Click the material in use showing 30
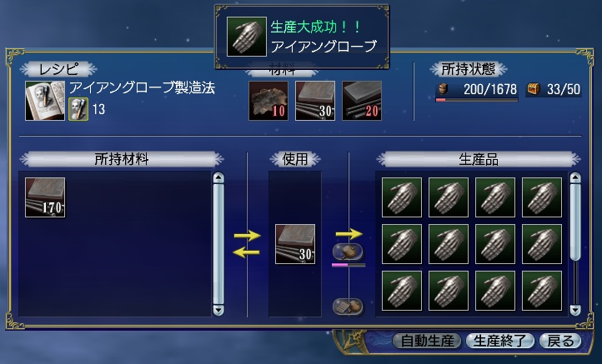 (295, 244)
